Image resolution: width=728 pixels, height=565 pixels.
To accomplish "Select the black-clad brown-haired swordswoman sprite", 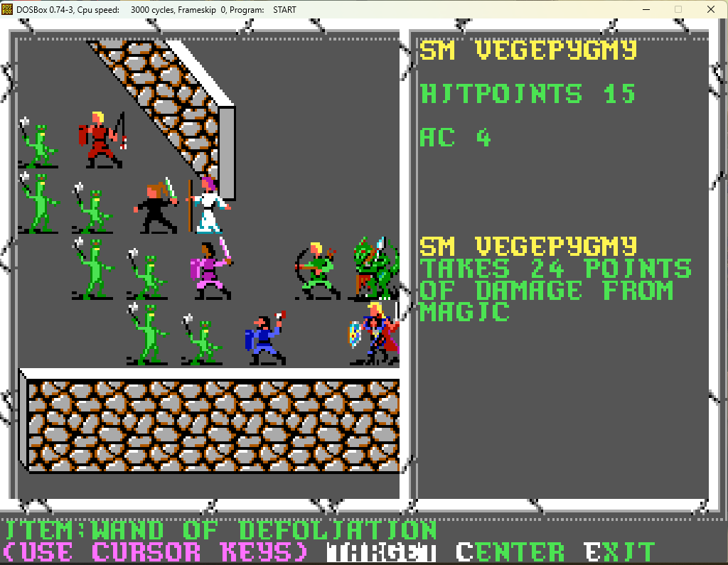I will pos(156,205).
